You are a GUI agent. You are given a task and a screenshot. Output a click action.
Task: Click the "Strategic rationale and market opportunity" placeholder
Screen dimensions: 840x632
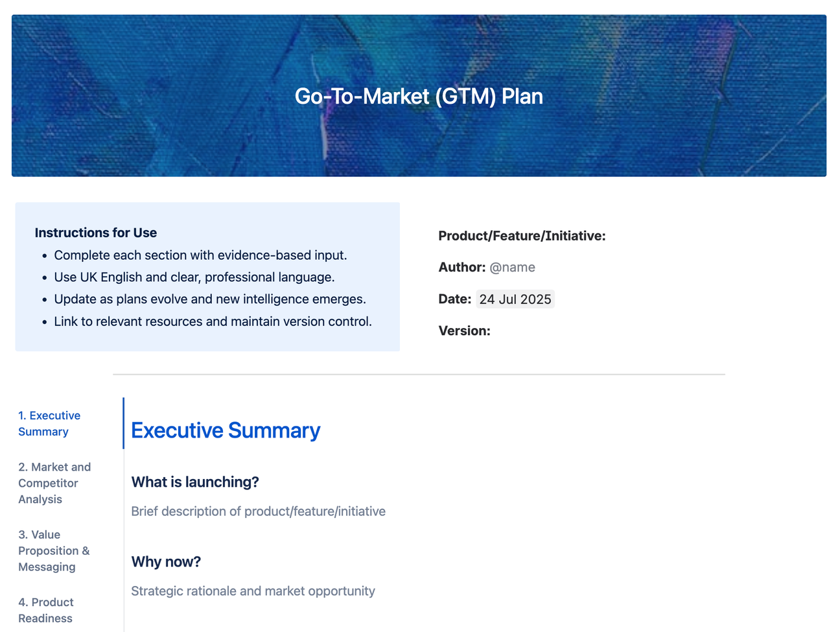pos(253,591)
